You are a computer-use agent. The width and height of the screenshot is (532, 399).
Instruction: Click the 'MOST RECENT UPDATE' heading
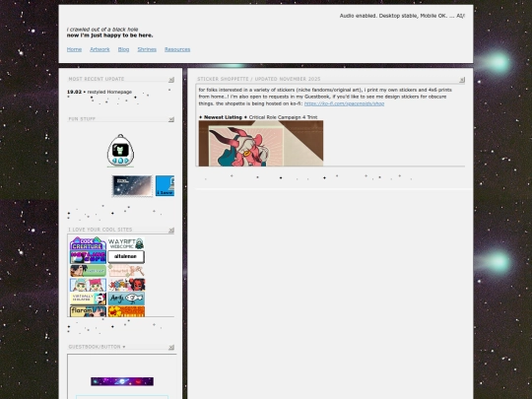(x=97, y=79)
